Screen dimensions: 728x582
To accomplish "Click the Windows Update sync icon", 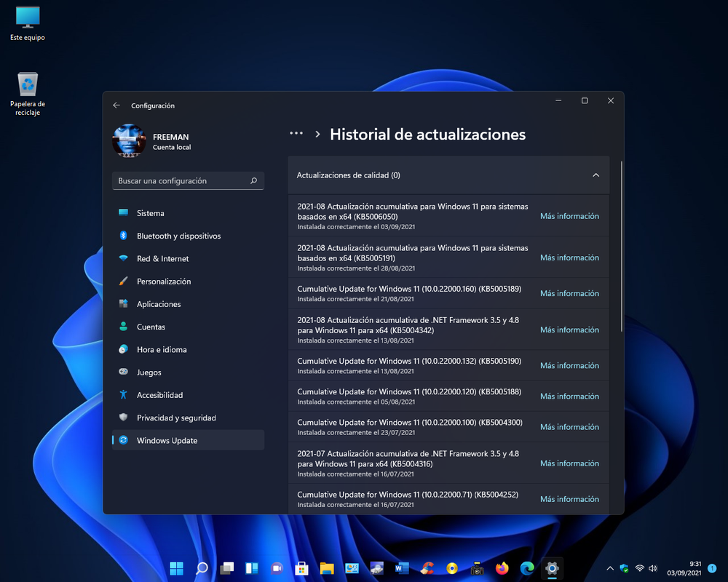I will [x=123, y=440].
